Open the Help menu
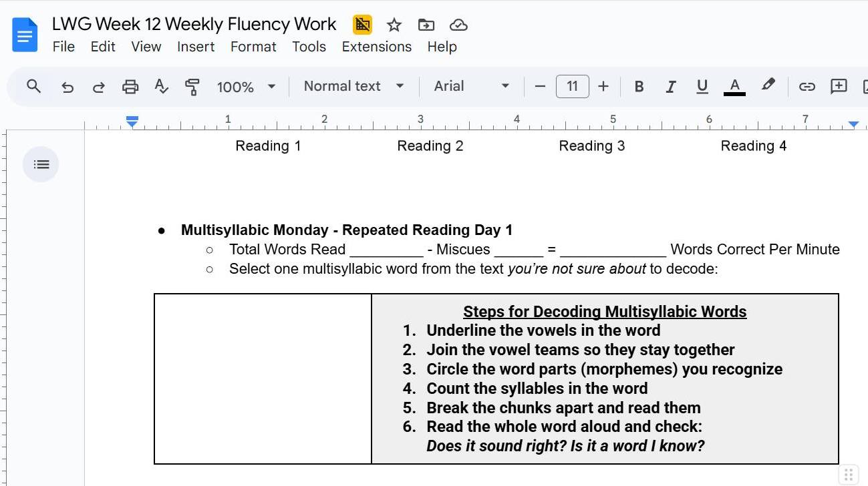 pyautogui.click(x=442, y=47)
